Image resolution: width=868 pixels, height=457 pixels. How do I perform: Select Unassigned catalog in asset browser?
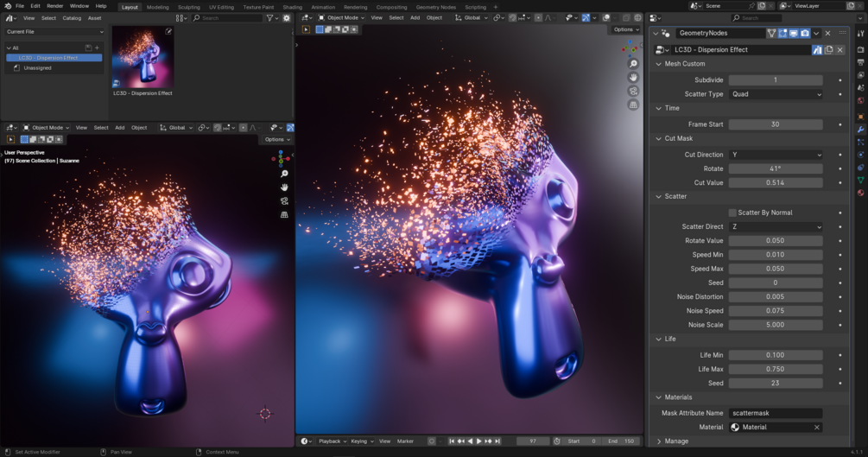(37, 68)
